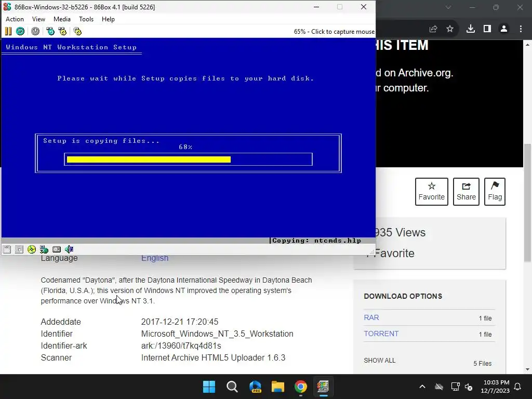Viewport: 532px width, 399px height.
Task: Favorite this Archive.org item
Action: tap(432, 192)
